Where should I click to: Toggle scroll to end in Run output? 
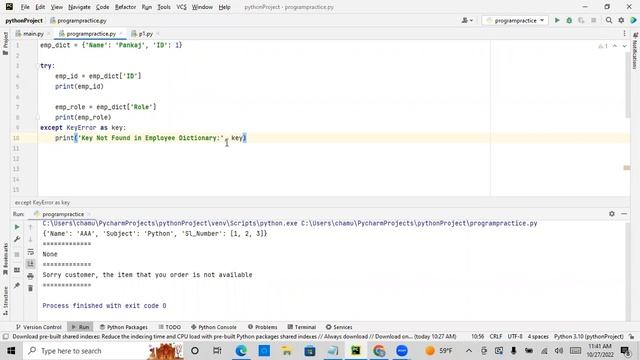click(31, 264)
